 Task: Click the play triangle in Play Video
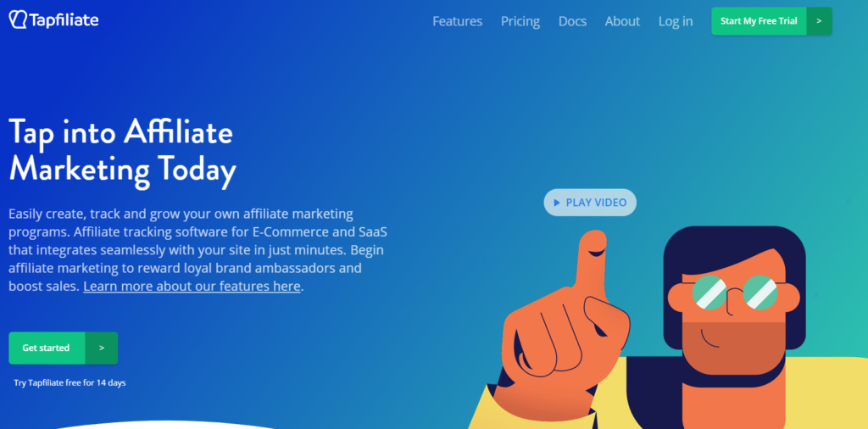[x=557, y=203]
